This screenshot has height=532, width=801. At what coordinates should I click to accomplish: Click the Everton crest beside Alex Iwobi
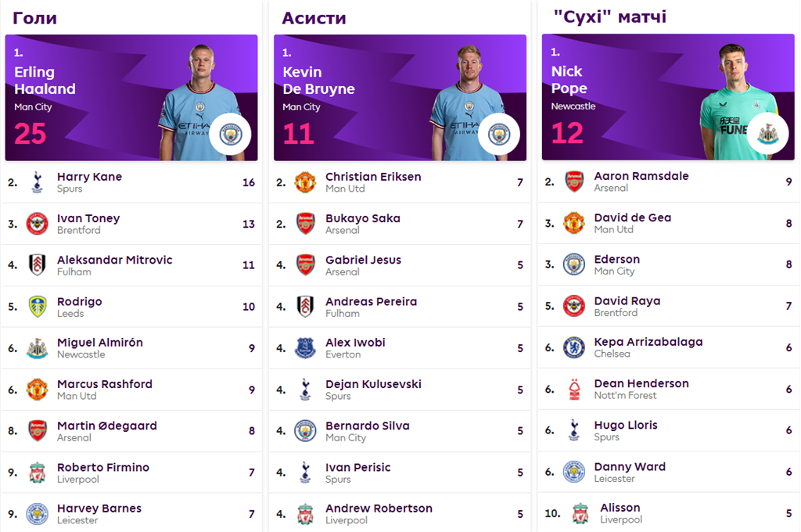tap(305, 348)
